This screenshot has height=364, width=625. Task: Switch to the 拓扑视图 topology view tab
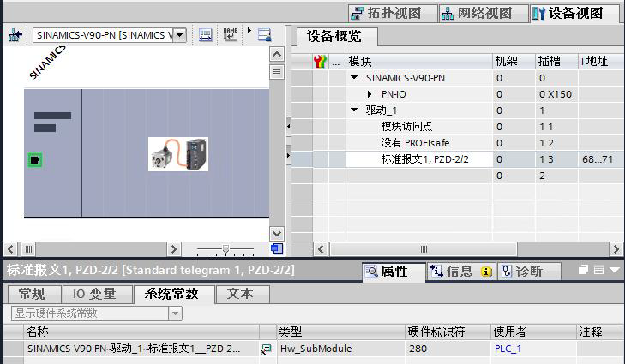[x=393, y=13]
